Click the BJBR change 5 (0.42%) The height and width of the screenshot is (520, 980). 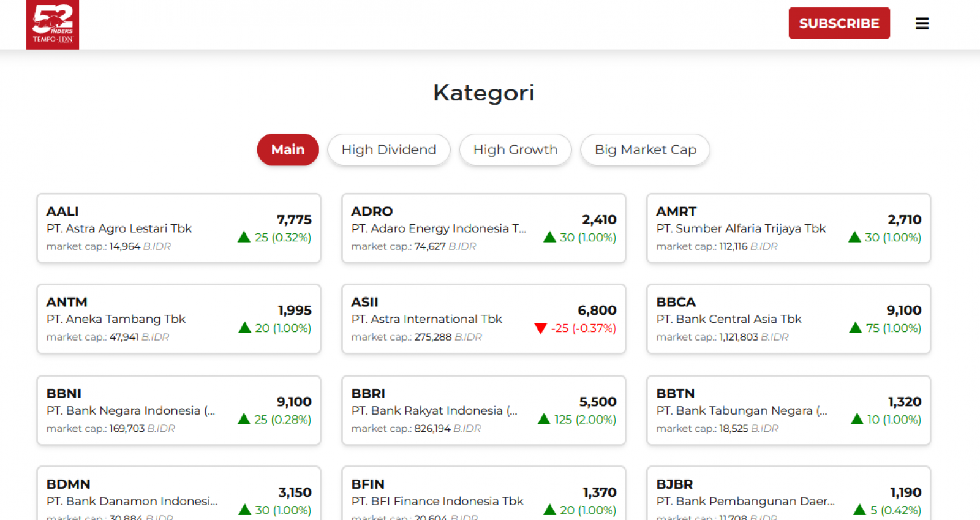[895, 510]
